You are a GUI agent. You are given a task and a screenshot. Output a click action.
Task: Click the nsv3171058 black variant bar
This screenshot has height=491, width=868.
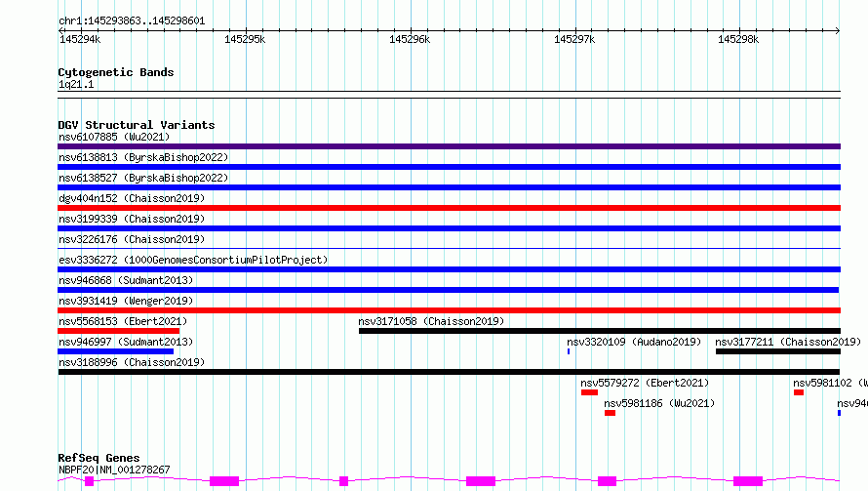point(600,331)
